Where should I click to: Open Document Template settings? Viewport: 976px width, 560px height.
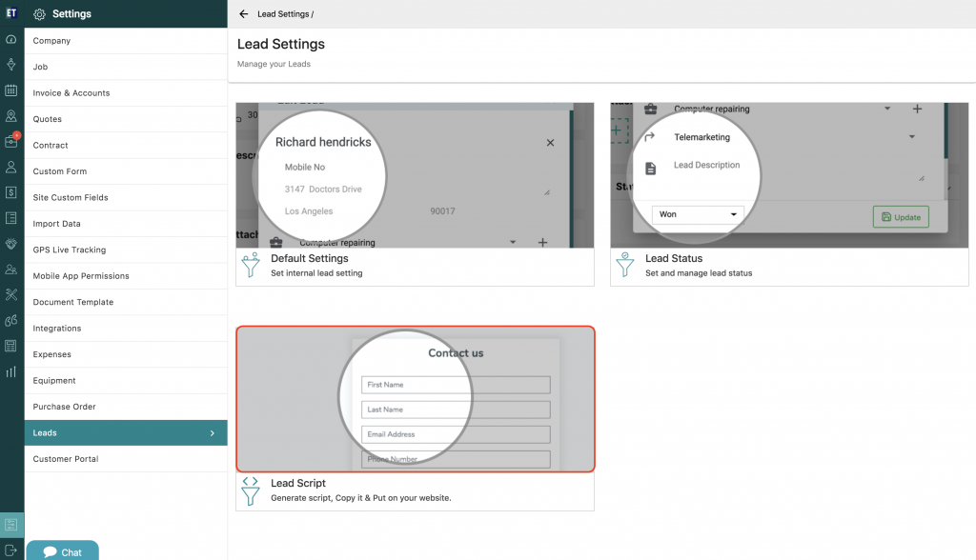click(x=126, y=302)
